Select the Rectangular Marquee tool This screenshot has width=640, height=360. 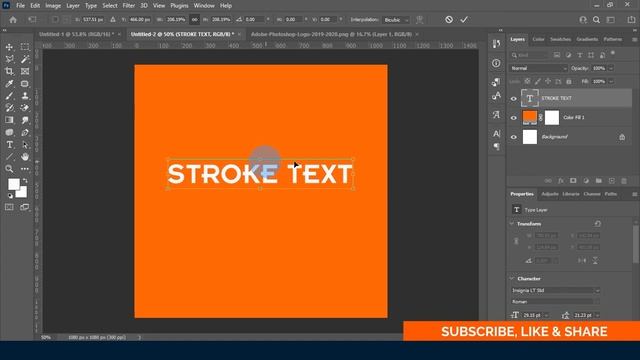(x=25, y=47)
